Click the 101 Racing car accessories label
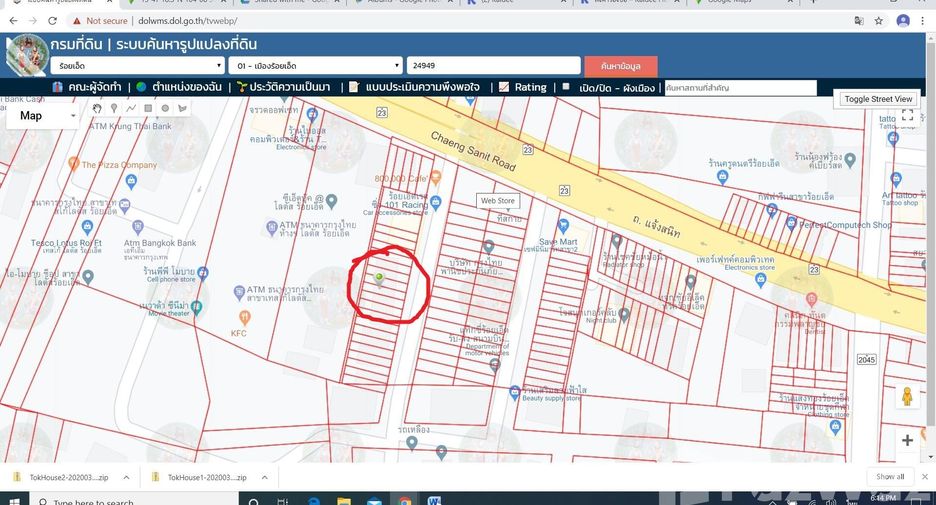936x505 pixels. pyautogui.click(x=406, y=205)
